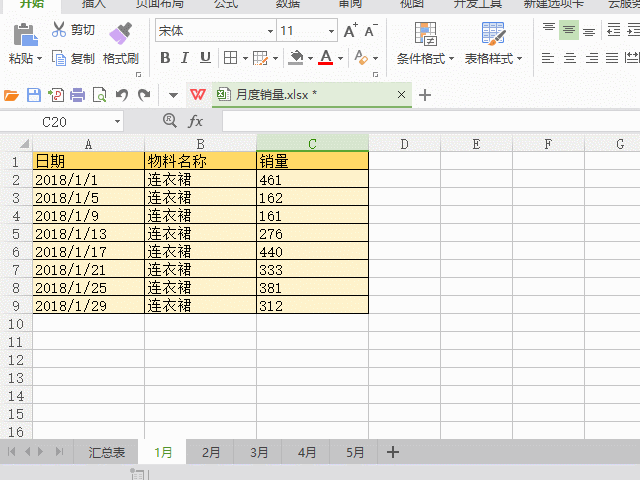Viewport: 640px width, 480px height.
Task: Toggle Bold formatting
Action: click(x=166, y=58)
